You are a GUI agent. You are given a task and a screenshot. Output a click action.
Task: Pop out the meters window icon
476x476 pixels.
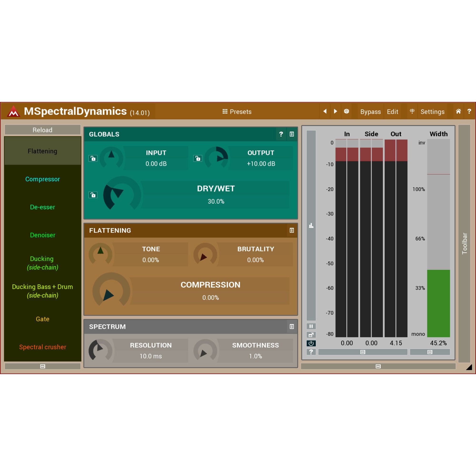coord(311,335)
